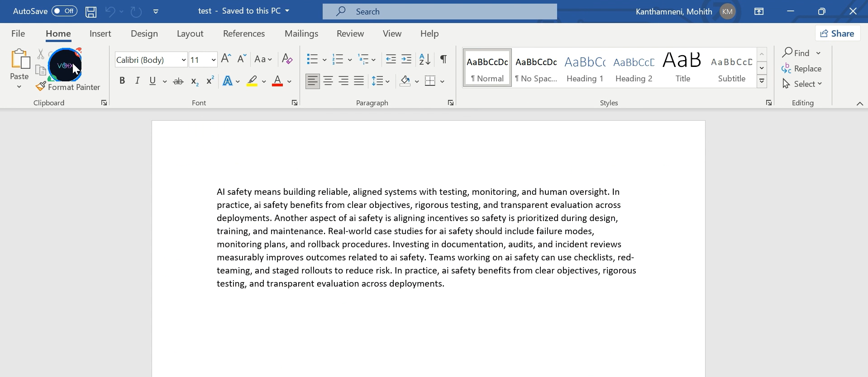Viewport: 868px width, 377px height.
Task: Open the Calibri (Body) font name dropdown
Action: click(x=183, y=60)
